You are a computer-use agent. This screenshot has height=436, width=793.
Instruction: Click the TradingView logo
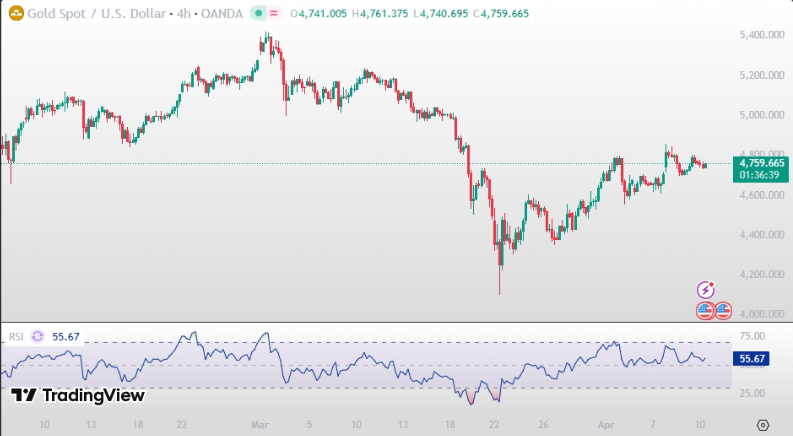pos(78,396)
